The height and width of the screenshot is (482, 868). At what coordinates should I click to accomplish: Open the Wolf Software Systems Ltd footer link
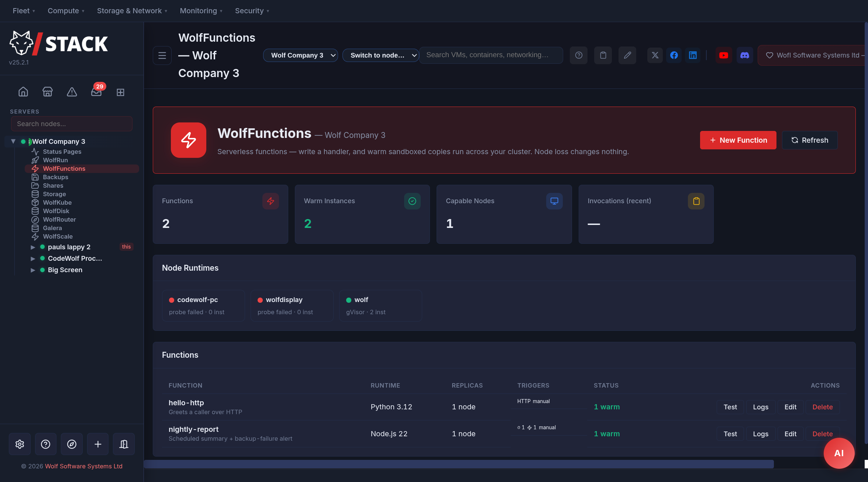click(84, 466)
